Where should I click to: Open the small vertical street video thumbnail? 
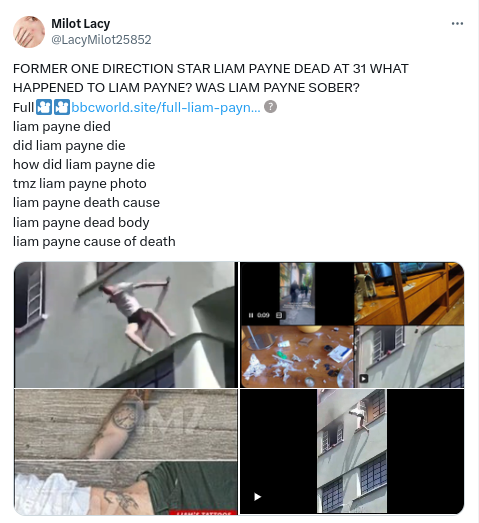click(x=297, y=293)
